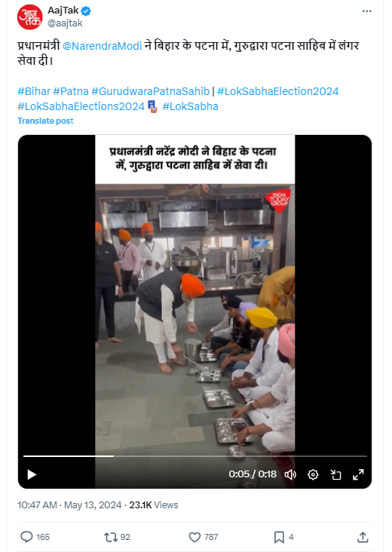Seek along the video progress bar
This screenshot has height=552, width=392.
[x=195, y=456]
